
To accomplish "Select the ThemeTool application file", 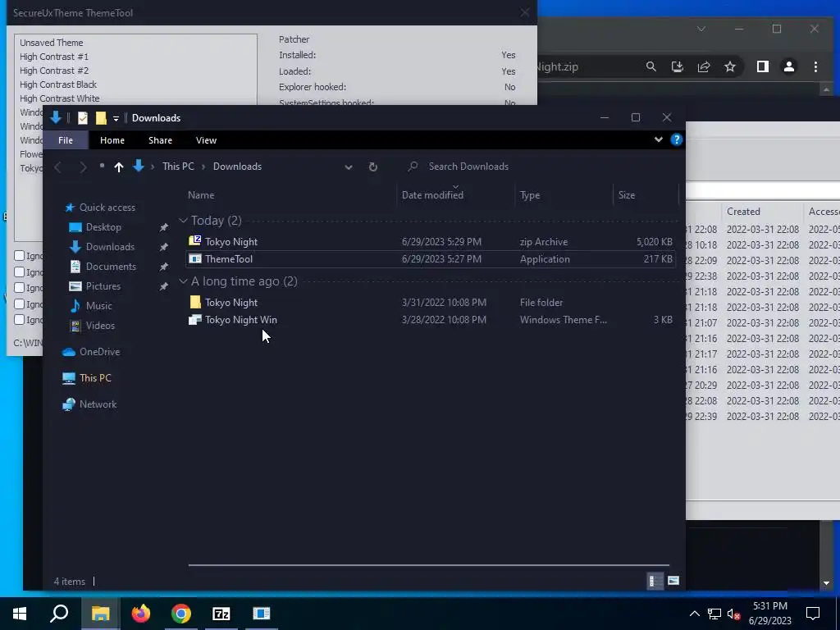I will [229, 258].
